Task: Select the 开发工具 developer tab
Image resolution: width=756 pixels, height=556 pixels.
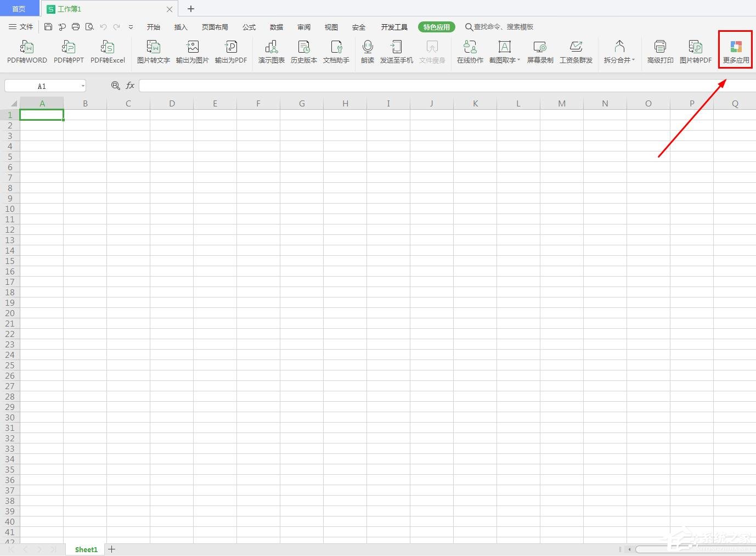Action: click(394, 27)
